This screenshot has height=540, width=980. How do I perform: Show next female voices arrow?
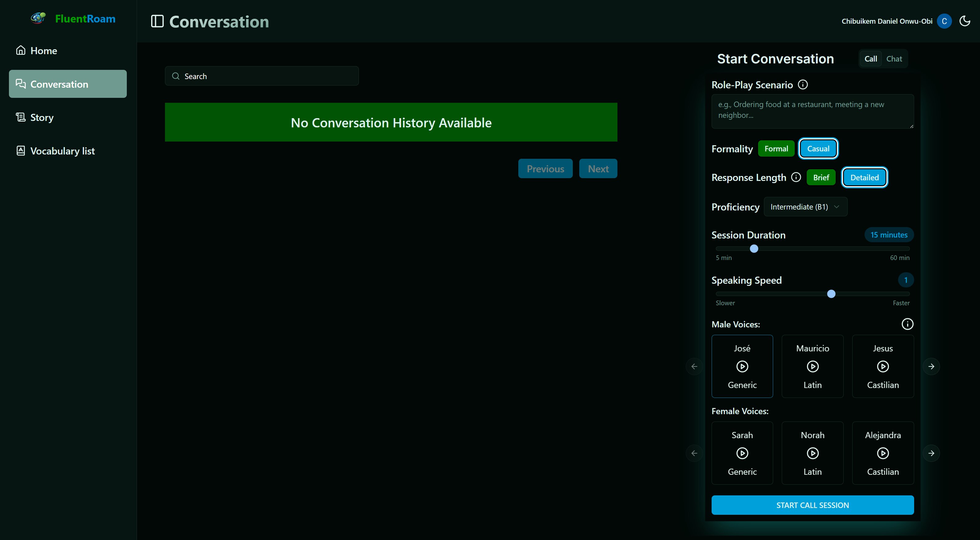(931, 453)
